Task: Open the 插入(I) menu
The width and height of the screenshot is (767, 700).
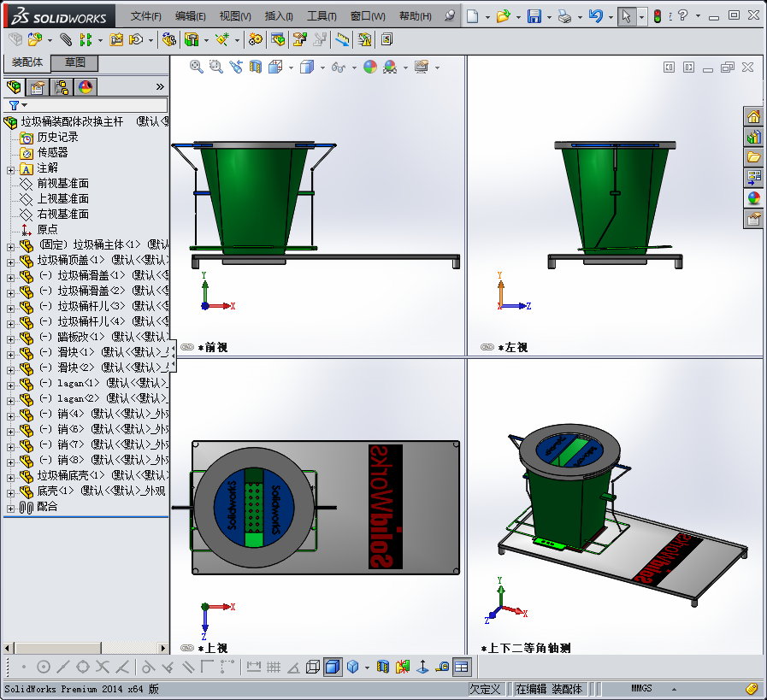Action: pos(279,16)
